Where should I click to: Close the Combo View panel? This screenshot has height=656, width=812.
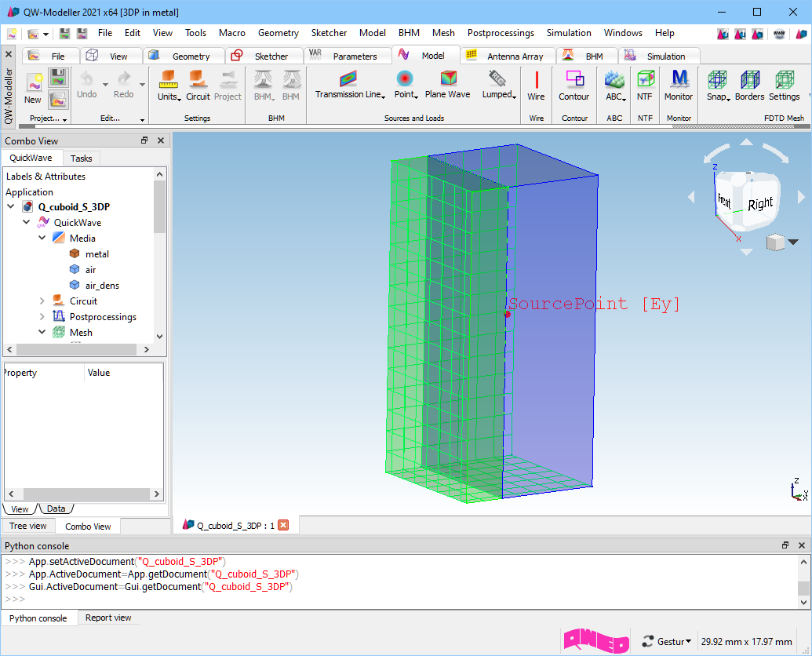point(161,140)
